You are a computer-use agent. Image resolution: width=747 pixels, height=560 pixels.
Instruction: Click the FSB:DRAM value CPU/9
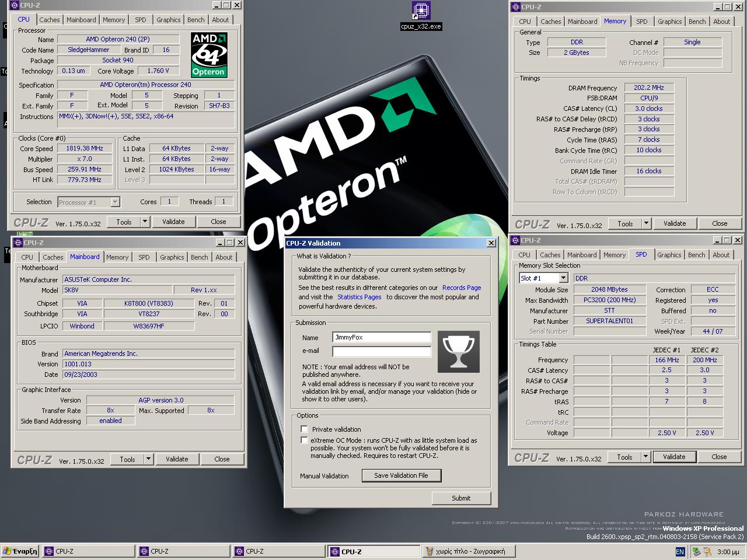tap(649, 98)
